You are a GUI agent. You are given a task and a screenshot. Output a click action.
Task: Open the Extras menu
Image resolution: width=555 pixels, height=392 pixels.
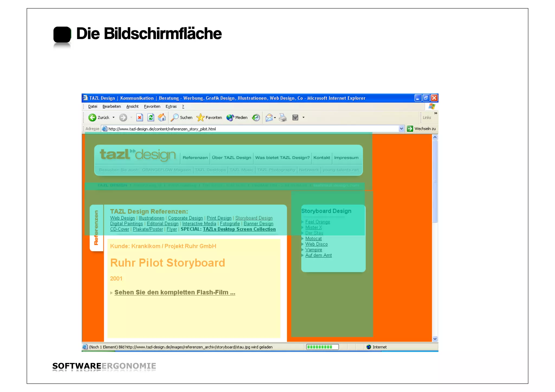171,106
